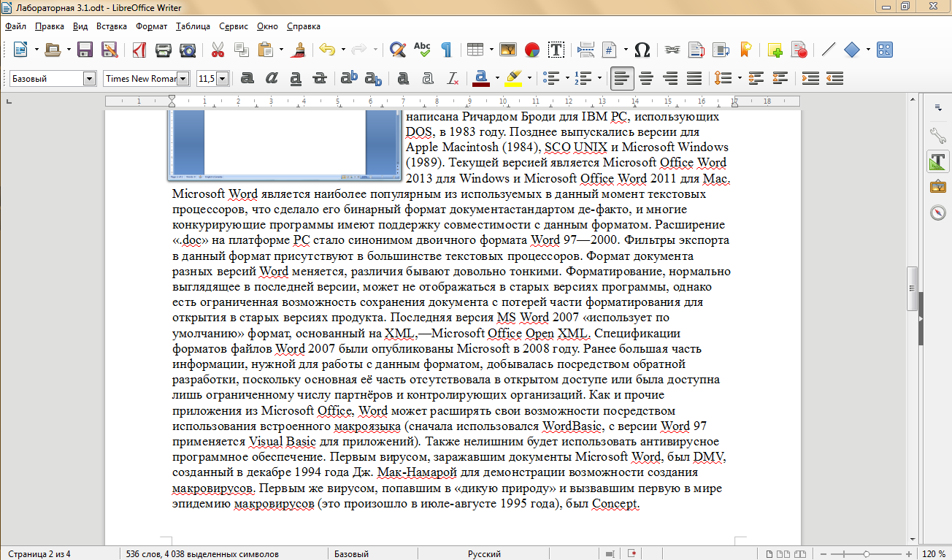Align text left
Image resolution: width=952 pixels, height=560 pixels.
tap(622, 78)
